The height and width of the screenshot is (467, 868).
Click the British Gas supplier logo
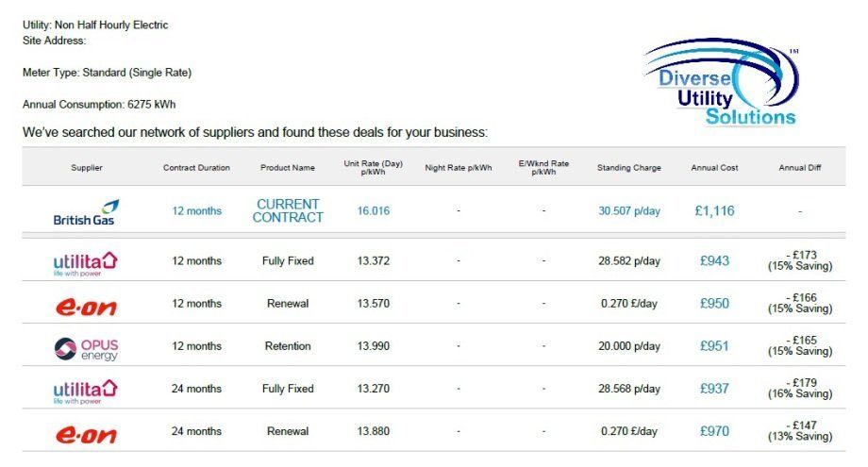coord(86,212)
